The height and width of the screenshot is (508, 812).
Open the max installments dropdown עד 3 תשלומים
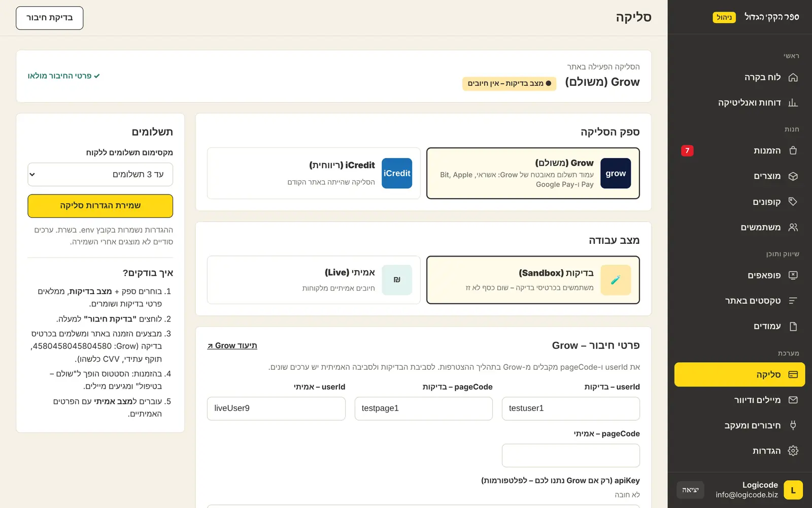point(100,174)
